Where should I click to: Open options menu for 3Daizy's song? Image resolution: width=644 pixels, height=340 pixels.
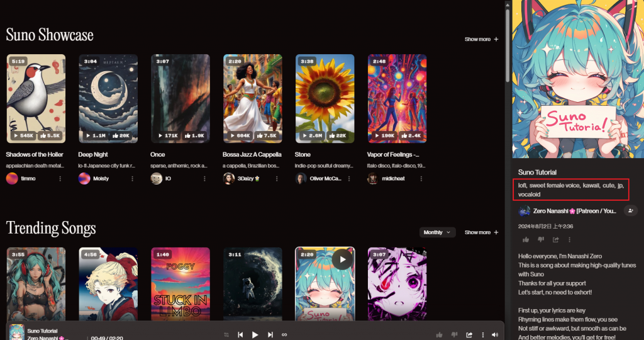point(277,178)
